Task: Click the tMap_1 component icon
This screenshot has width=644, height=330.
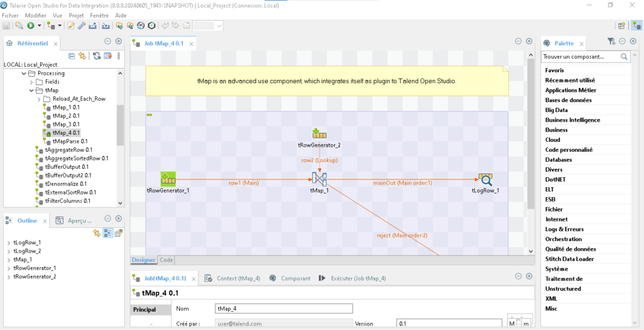Action: pyautogui.click(x=319, y=179)
